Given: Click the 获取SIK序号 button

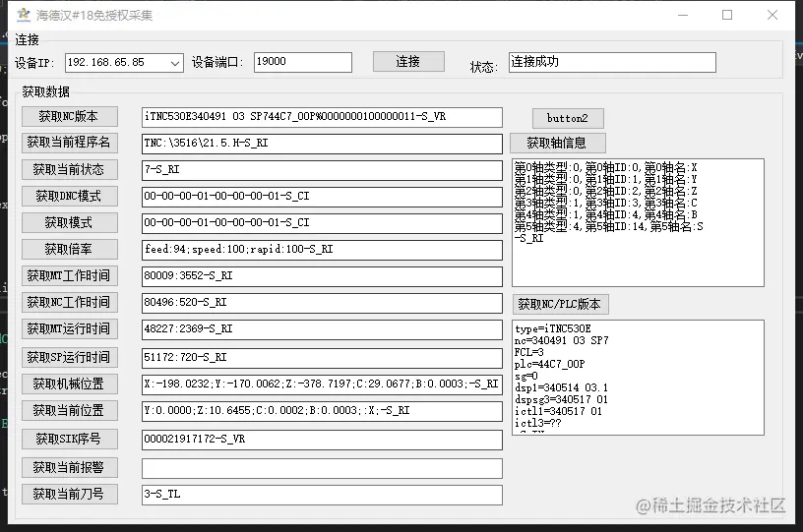Looking at the screenshot, I should [x=70, y=440].
